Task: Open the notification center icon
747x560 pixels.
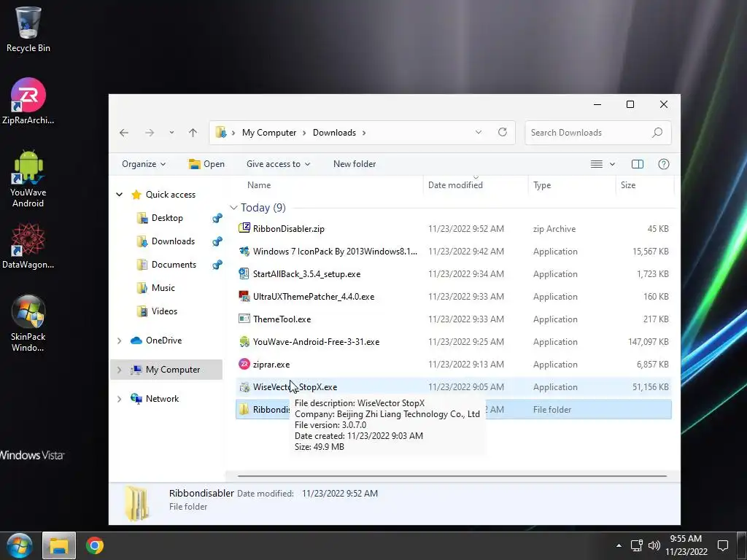Action: coord(723,545)
